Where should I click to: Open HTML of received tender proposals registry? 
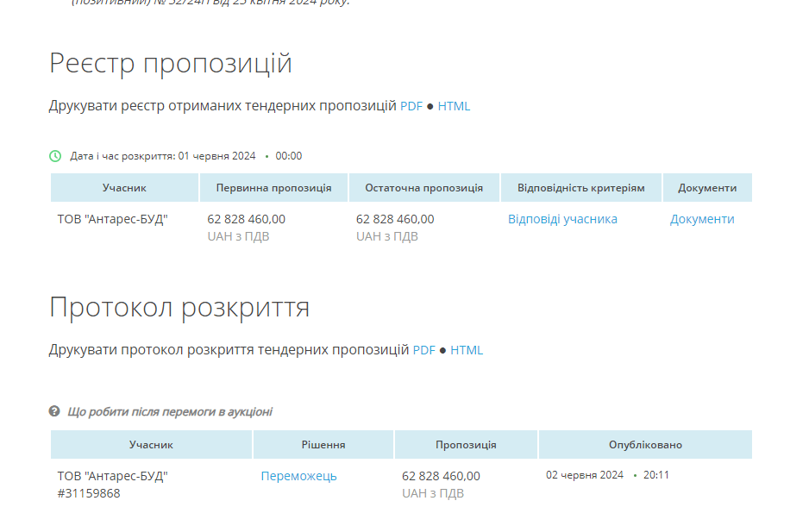(454, 106)
